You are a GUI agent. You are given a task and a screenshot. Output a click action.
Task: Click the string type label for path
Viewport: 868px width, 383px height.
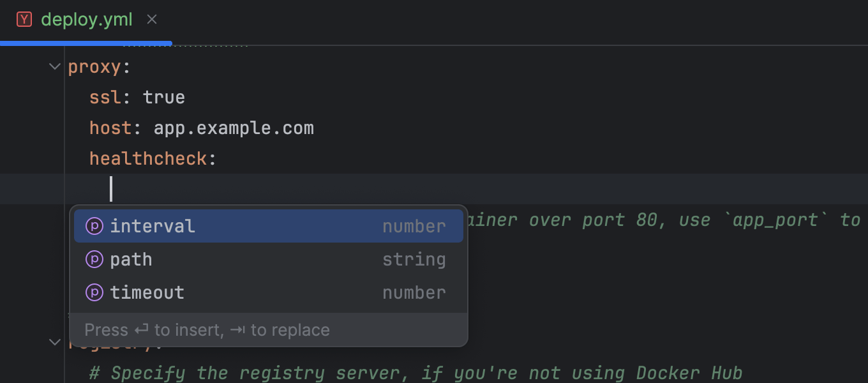pos(414,259)
